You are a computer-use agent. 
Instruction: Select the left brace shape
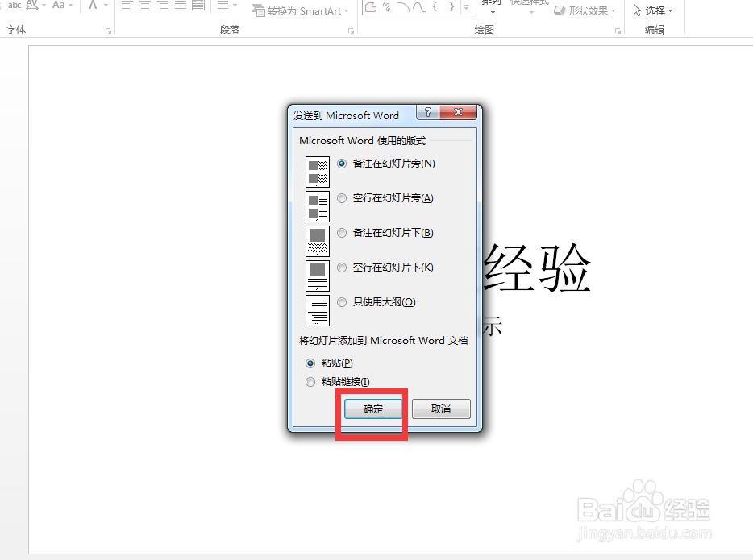[x=435, y=6]
